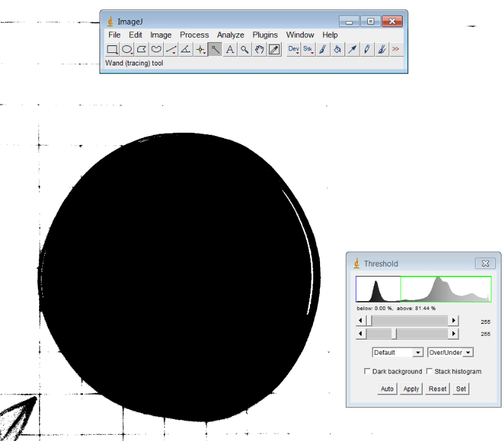The image size is (504, 441).
Task: Open the Default thresholding method dropdown
Action: click(x=397, y=352)
